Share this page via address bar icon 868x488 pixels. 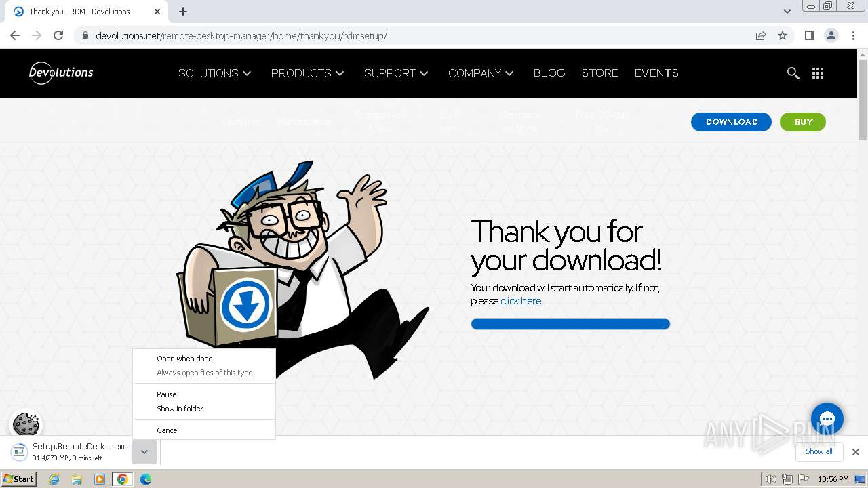761,35
